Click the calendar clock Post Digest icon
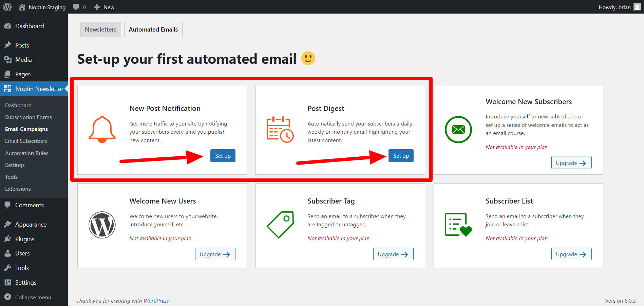Image resolution: width=644 pixels, height=306 pixels. [x=280, y=130]
